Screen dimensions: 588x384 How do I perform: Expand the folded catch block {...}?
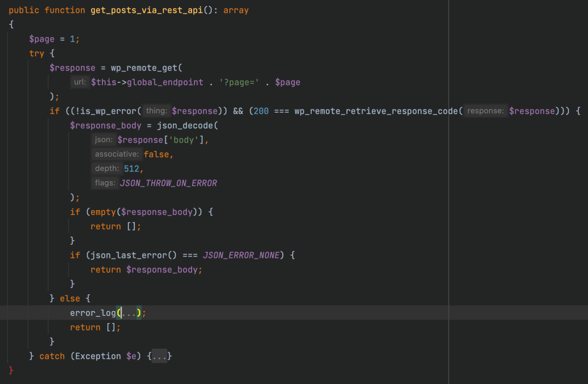tap(160, 357)
